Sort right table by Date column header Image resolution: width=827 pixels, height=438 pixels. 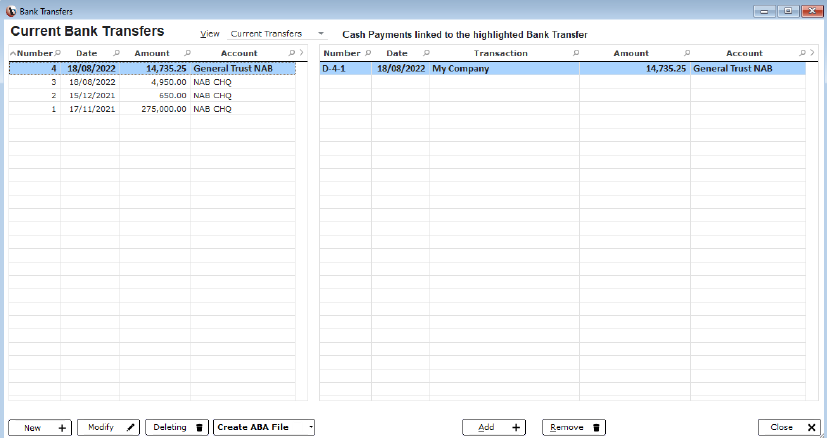pos(397,53)
